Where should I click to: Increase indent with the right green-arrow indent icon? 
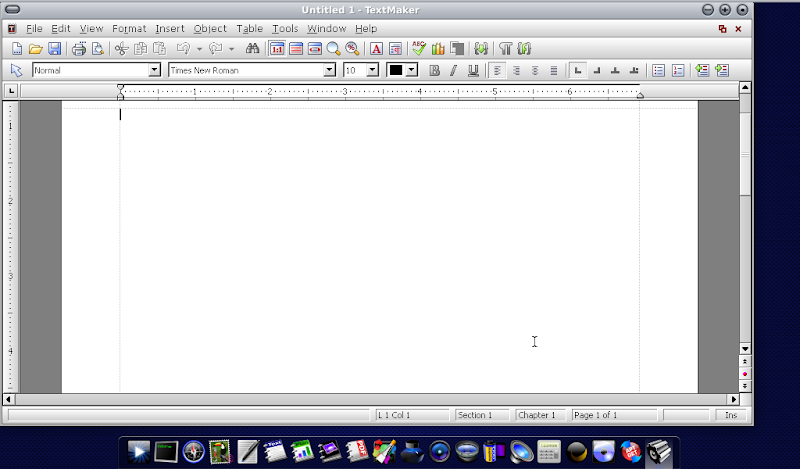(x=721, y=70)
